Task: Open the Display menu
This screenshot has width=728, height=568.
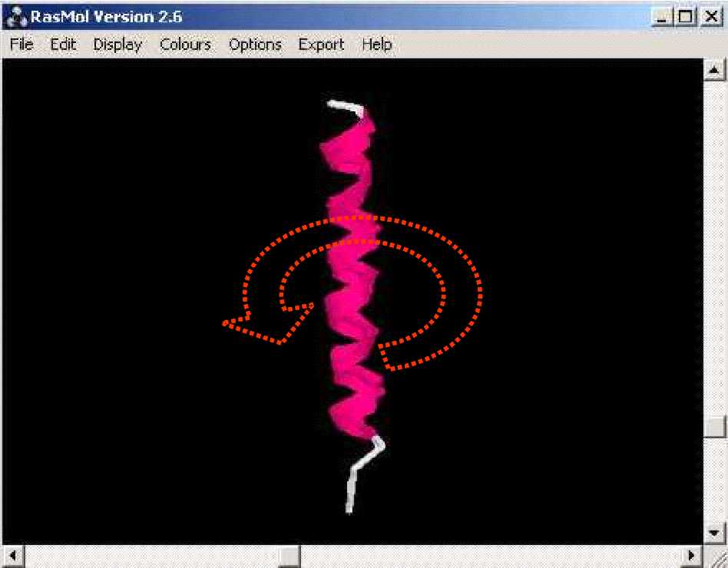Action: click(x=117, y=45)
